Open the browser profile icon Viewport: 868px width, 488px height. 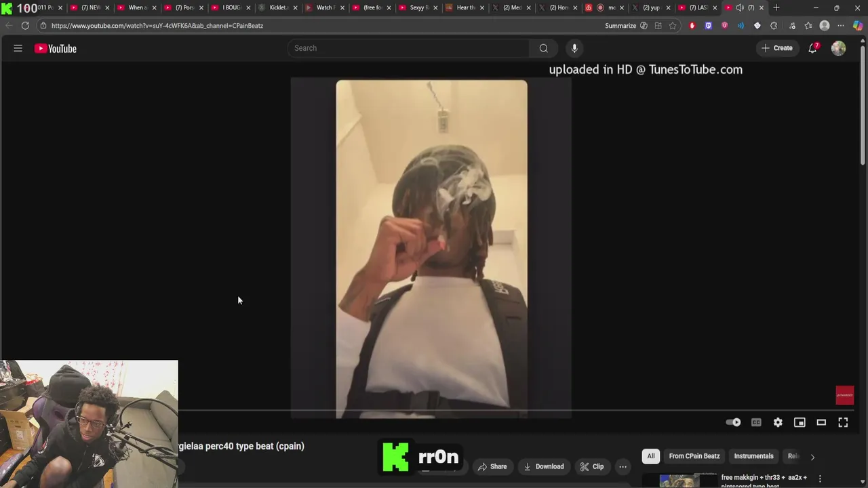coord(825,26)
